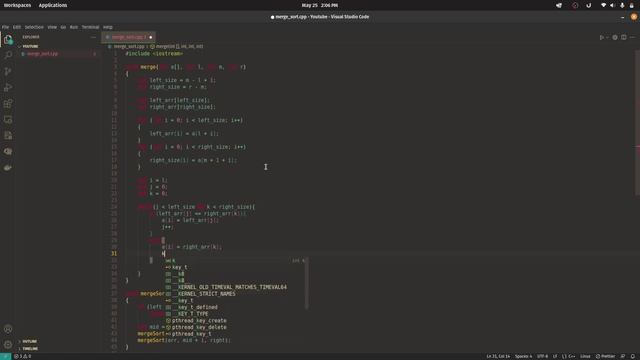This screenshot has height=360, width=640.
Task: Open the Run menu
Action: [x=73, y=27]
